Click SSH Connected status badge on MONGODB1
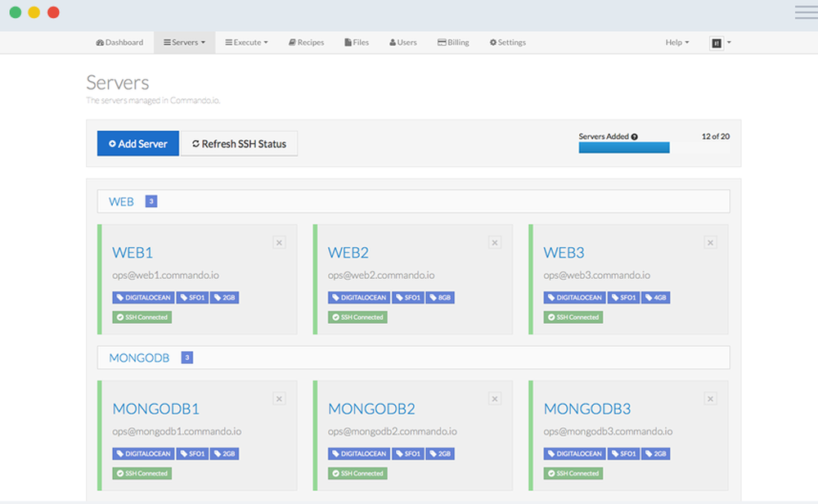Screen dimensions: 818x504 coord(142,473)
